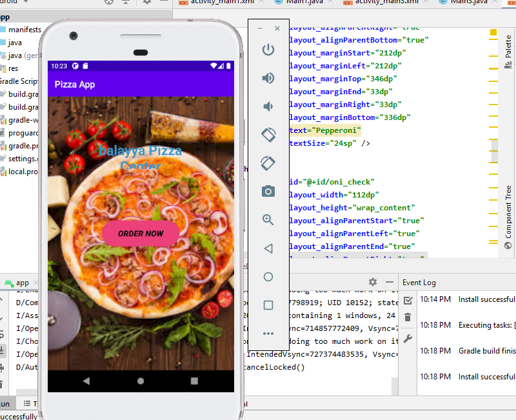Expand Gradle Scripts node
Viewport: 516px width, 420px height.
(x=19, y=81)
